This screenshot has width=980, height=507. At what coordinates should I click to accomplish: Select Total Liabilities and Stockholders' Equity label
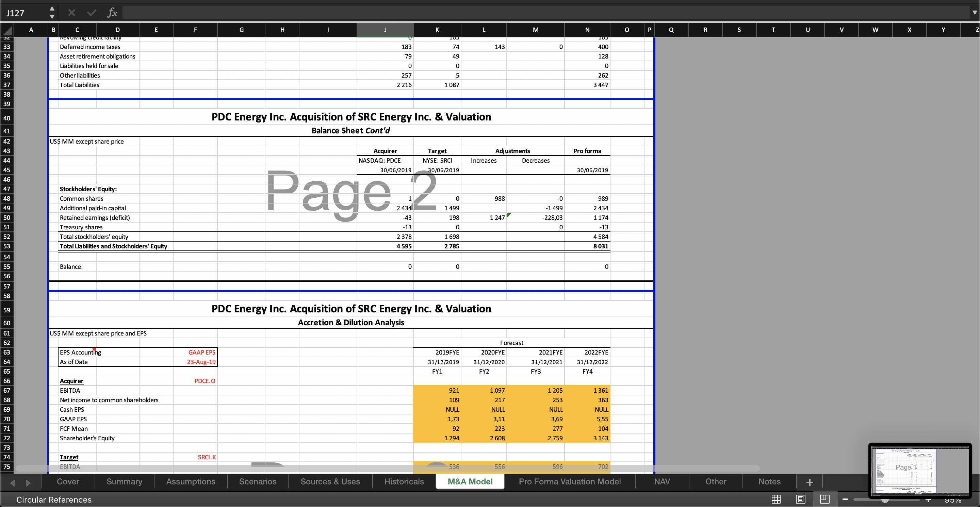pos(113,246)
